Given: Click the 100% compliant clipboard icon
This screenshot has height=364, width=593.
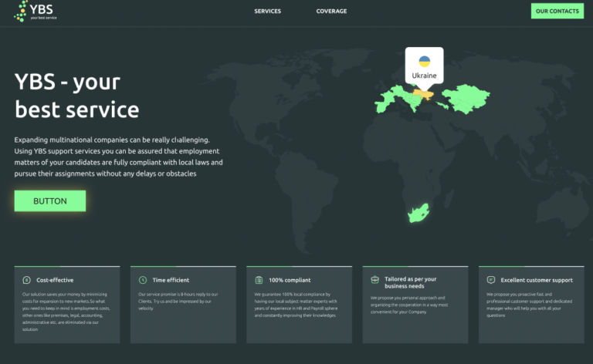Looking at the screenshot, I should [259, 280].
